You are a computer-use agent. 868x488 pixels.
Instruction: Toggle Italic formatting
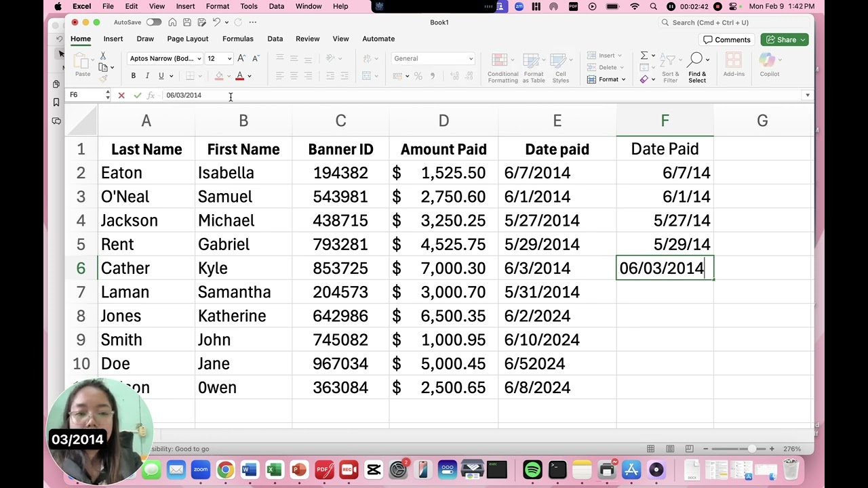147,76
